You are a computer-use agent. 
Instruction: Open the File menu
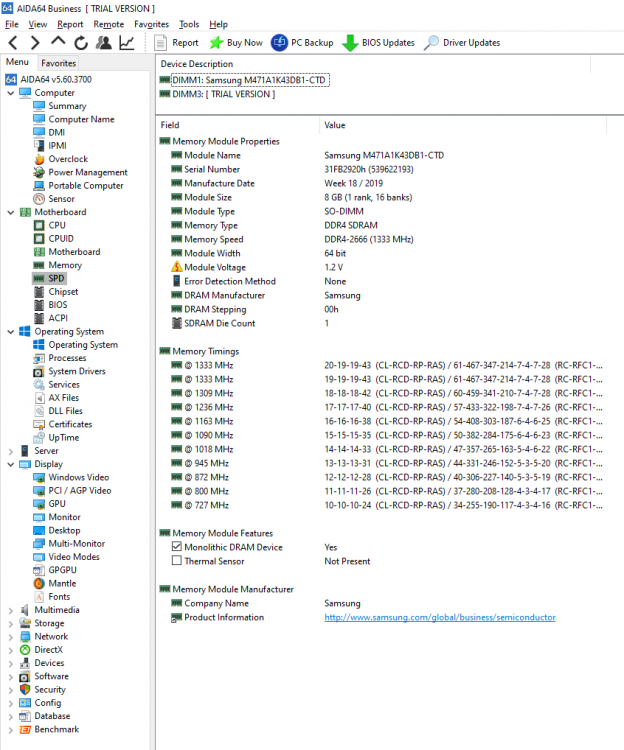(x=11, y=24)
